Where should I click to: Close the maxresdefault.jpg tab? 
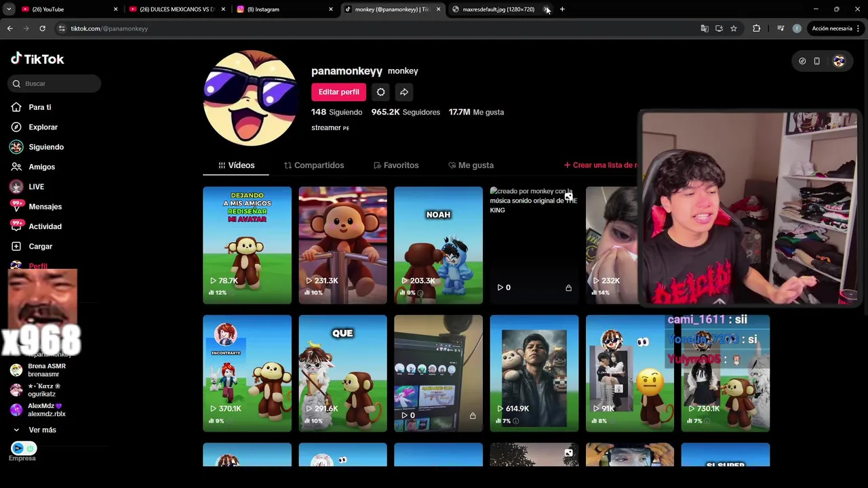(547, 9)
